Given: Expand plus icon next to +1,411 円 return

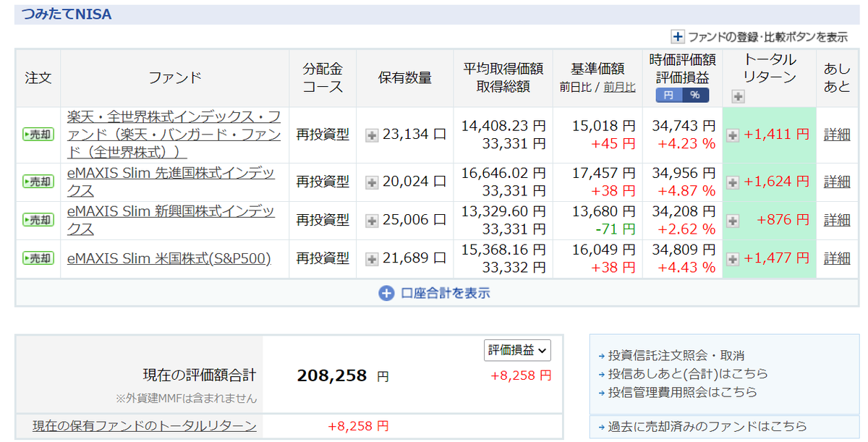Looking at the screenshot, I should [733, 135].
